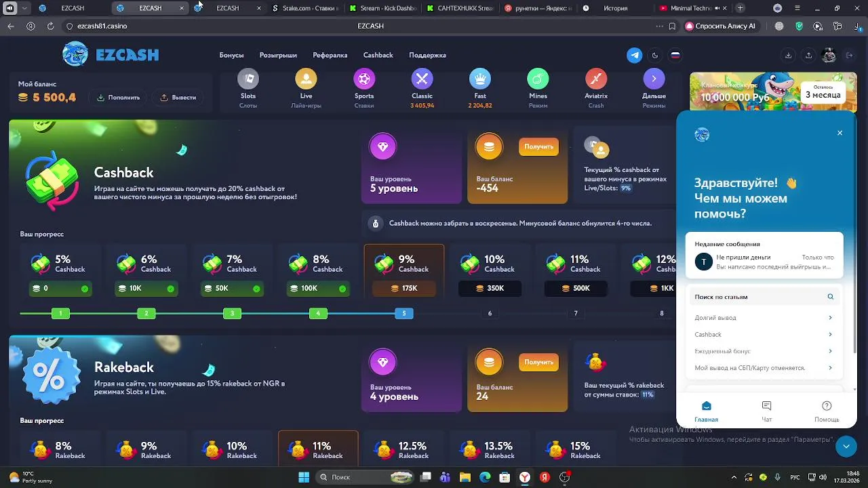Open the three-dots page menu in address bar
868x488 pixels.
click(659, 26)
